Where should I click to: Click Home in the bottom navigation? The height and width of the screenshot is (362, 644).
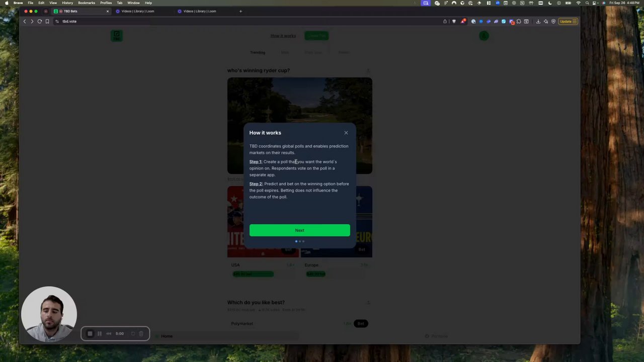[x=167, y=336]
